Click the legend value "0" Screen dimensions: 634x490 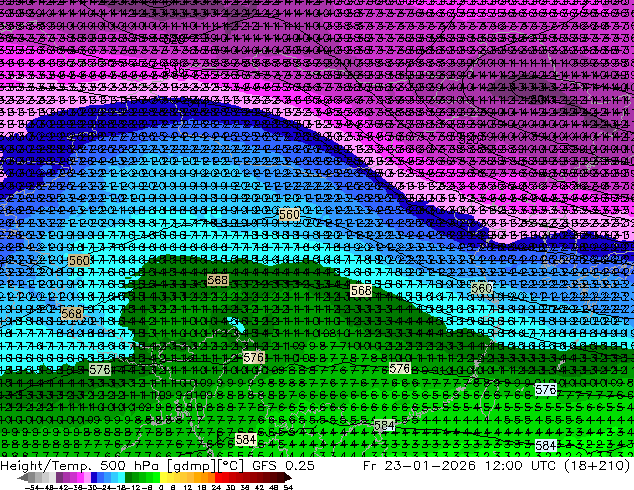coord(161,488)
